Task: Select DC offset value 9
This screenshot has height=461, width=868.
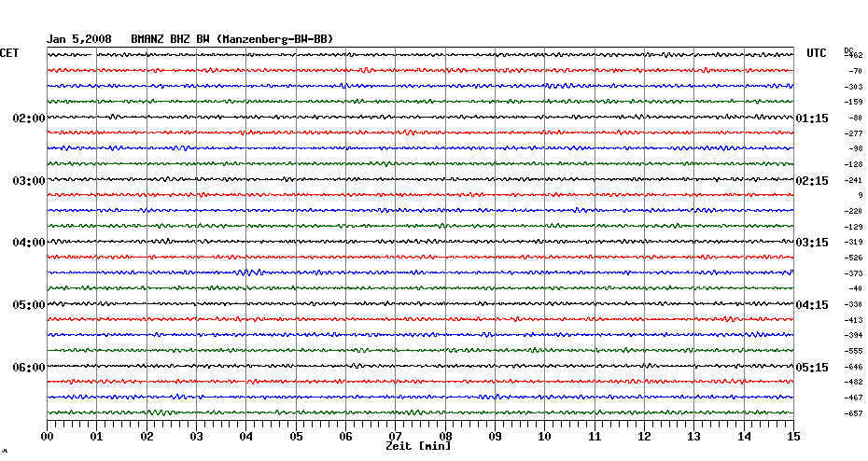Action: 861,195
